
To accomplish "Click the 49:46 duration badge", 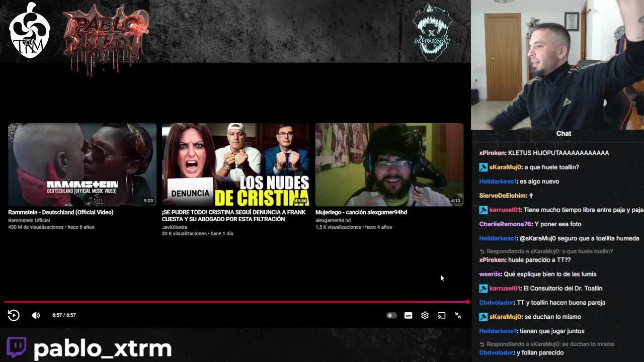I will click(300, 201).
